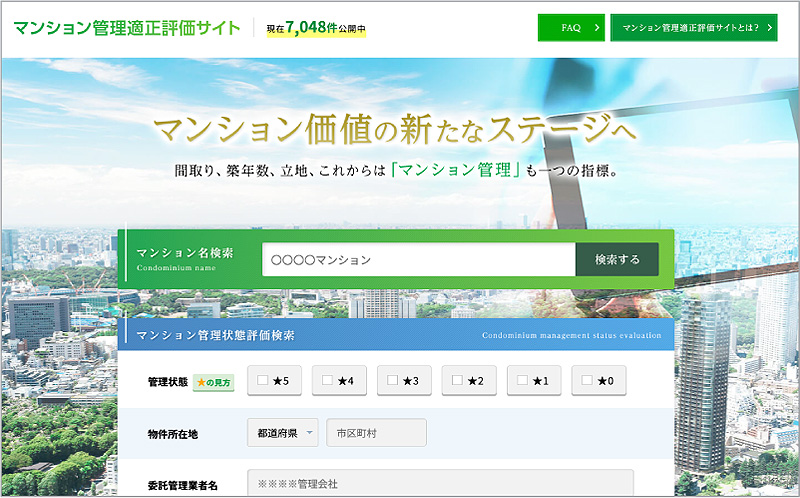800x498 pixels.
Task: Click the 現在7,048件公開中 counter
Action: [315, 28]
